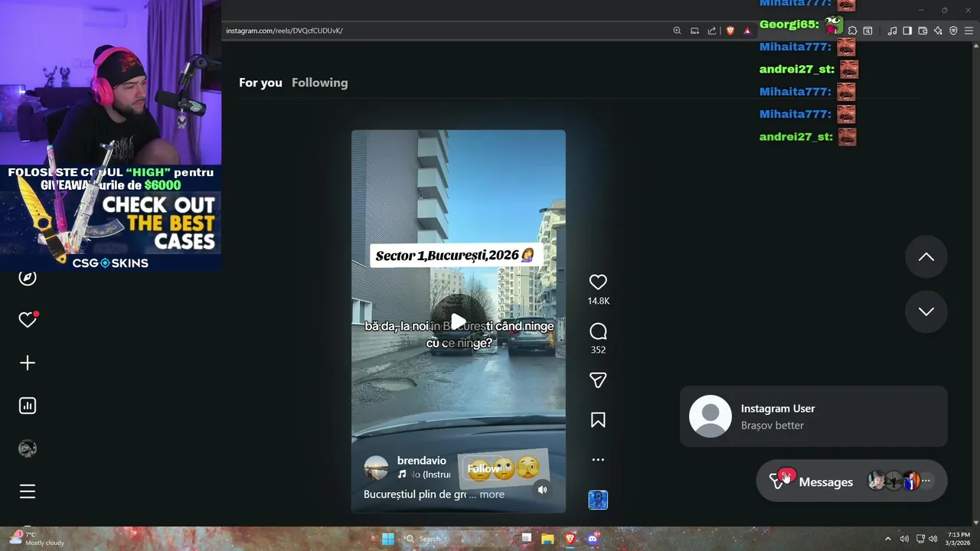Open the reel's audio thumbnail
This screenshot has height=551, width=980.
(x=598, y=500)
